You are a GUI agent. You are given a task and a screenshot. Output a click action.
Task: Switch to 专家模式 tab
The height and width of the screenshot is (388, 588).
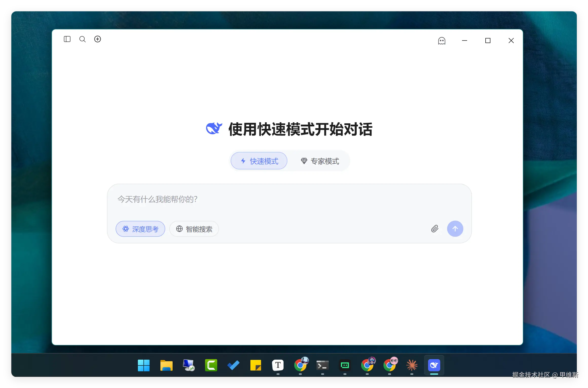pyautogui.click(x=320, y=161)
